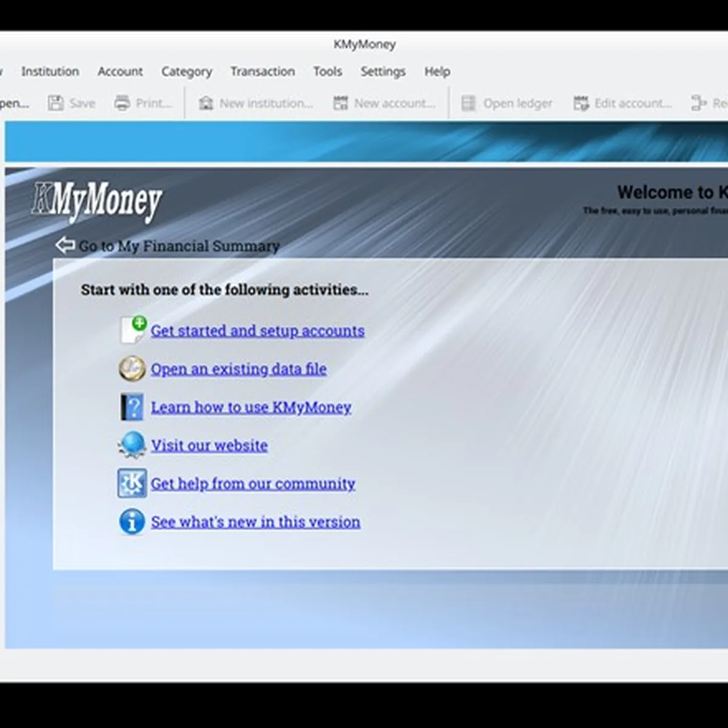Click the Print toolbar icon
This screenshot has height=728, width=728.
tap(122, 103)
